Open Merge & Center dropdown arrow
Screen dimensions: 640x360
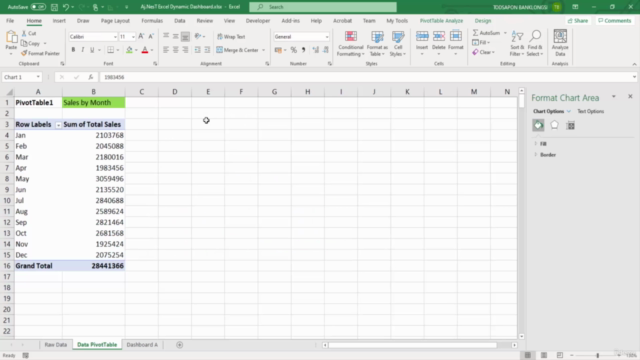tap(263, 50)
